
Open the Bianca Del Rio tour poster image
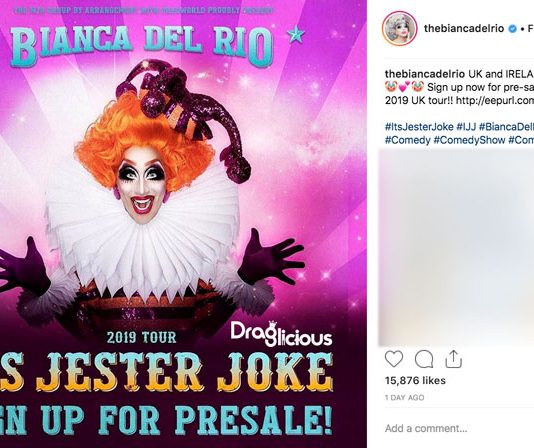183,224
